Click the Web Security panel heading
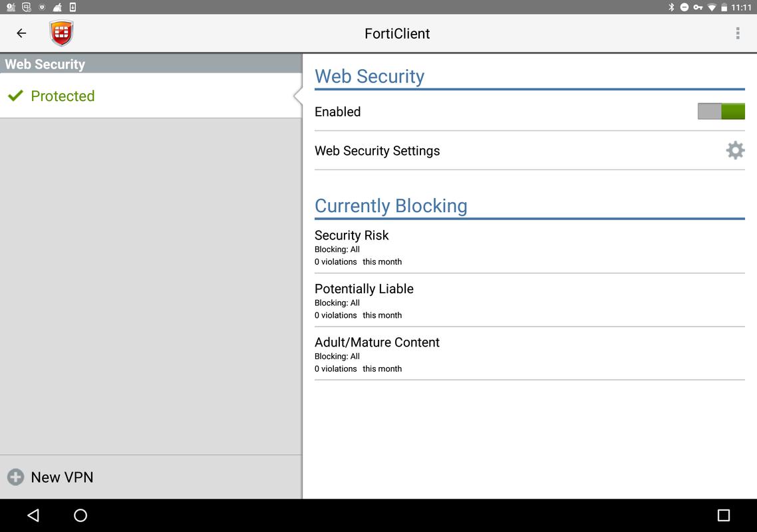Viewport: 757px width, 532px height. pos(369,76)
